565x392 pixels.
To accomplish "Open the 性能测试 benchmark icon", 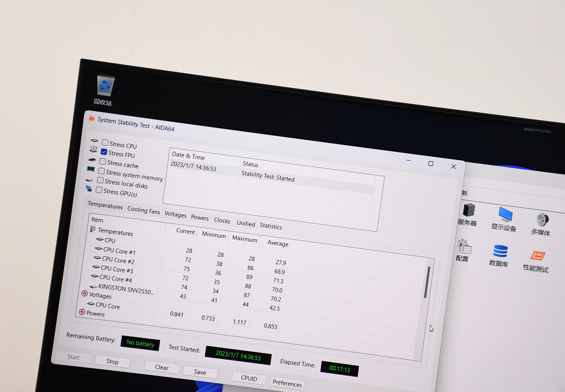I will pos(538,256).
